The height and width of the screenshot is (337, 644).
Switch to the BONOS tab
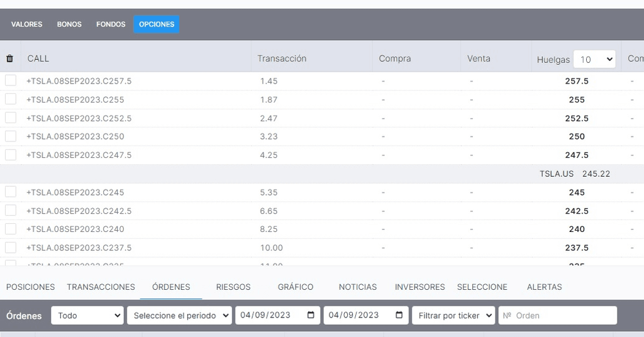[69, 25]
